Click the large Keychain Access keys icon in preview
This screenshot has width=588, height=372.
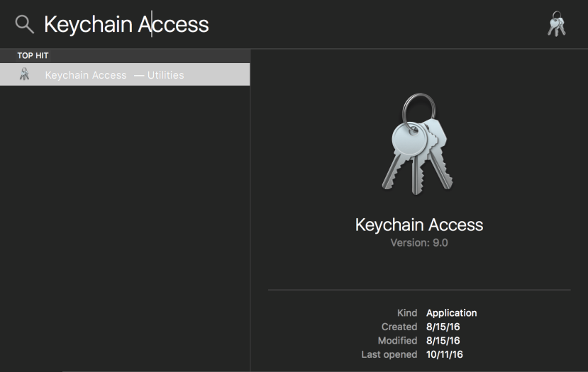(x=418, y=145)
